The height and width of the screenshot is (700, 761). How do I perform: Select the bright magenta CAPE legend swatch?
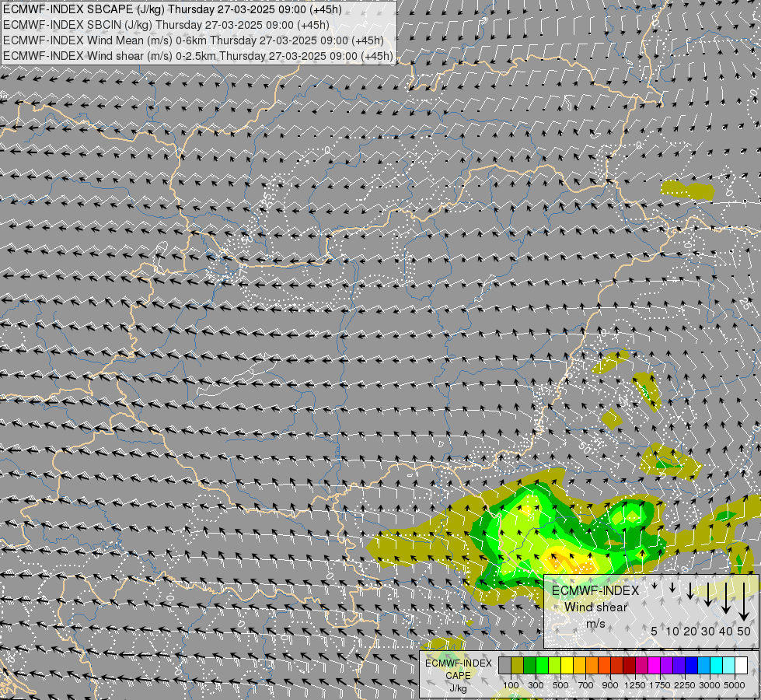pos(655,666)
